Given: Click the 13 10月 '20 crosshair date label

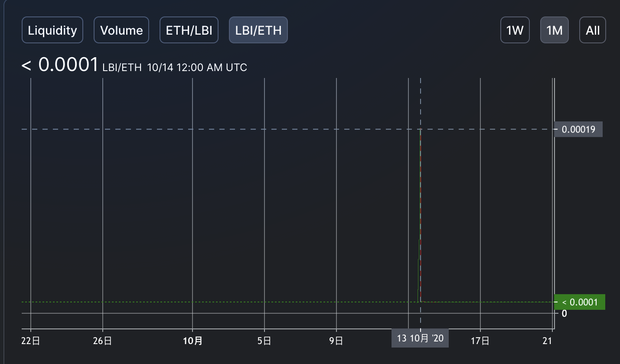Looking at the screenshot, I should (420, 338).
